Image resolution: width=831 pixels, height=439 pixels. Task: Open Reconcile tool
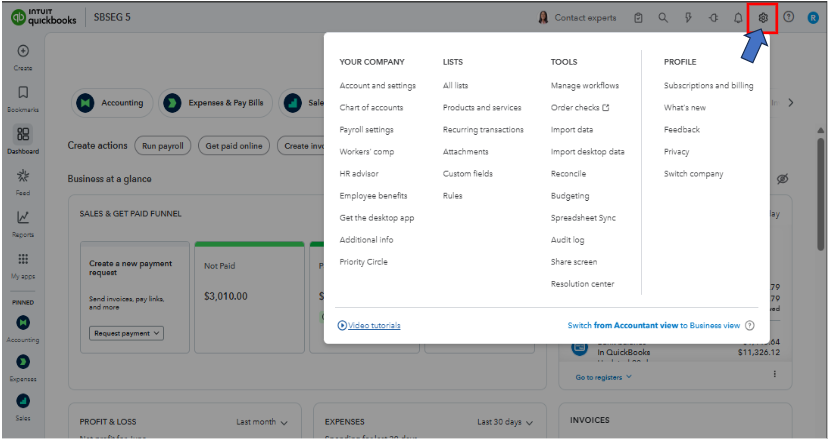(568, 174)
